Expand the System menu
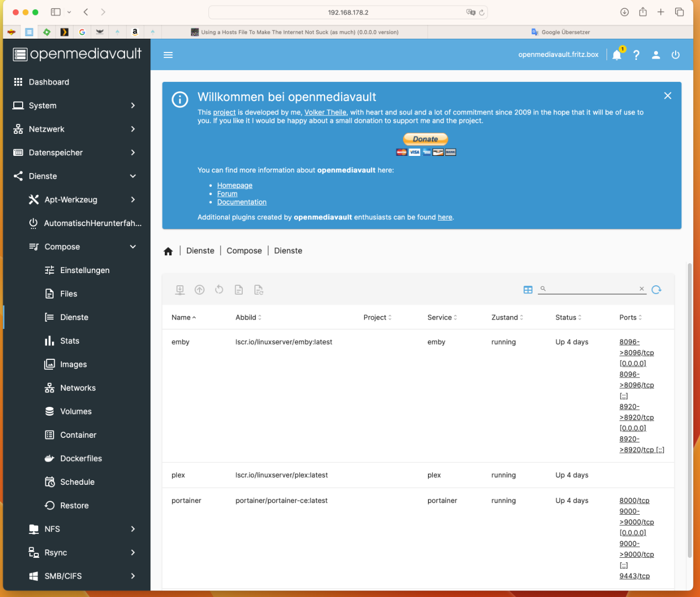This screenshot has height=597, width=700. point(77,106)
